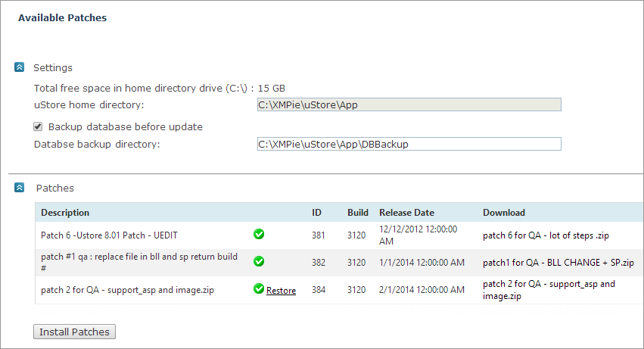The height and width of the screenshot is (349, 644).
Task: Collapse the Settings section
Action: [20, 67]
